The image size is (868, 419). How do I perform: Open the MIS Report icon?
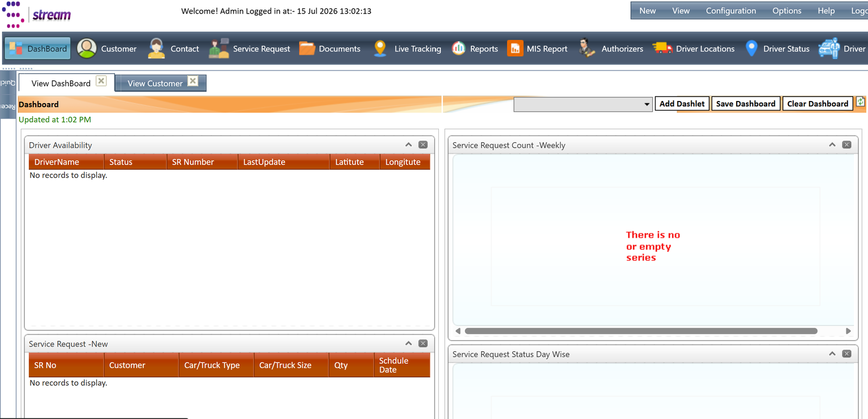(x=515, y=48)
